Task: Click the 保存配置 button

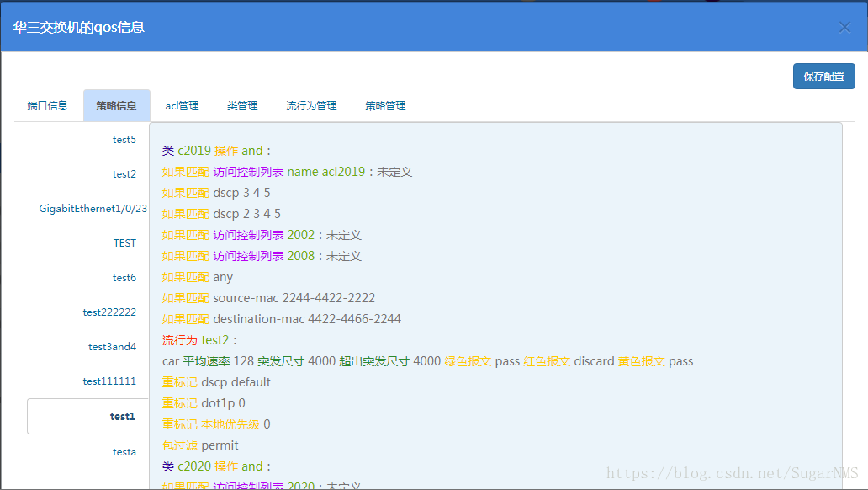Action: [x=823, y=76]
